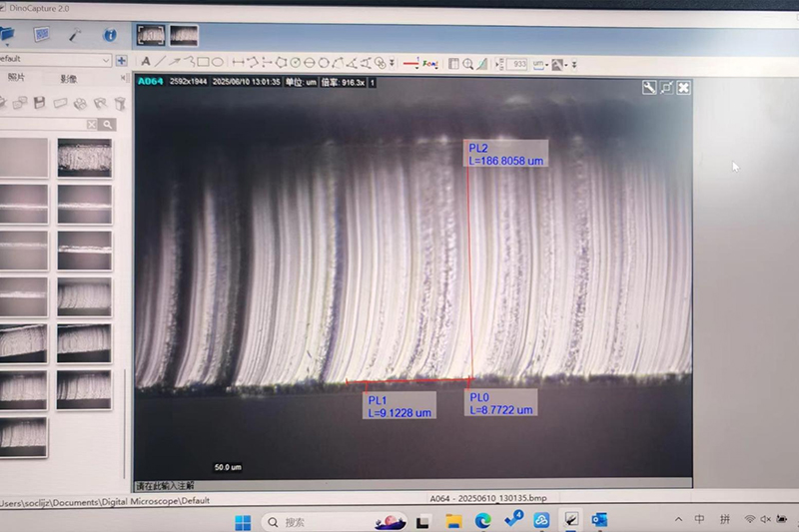Click the gallery search magnifier button
The height and width of the screenshot is (532, 799).
pyautogui.click(x=108, y=124)
